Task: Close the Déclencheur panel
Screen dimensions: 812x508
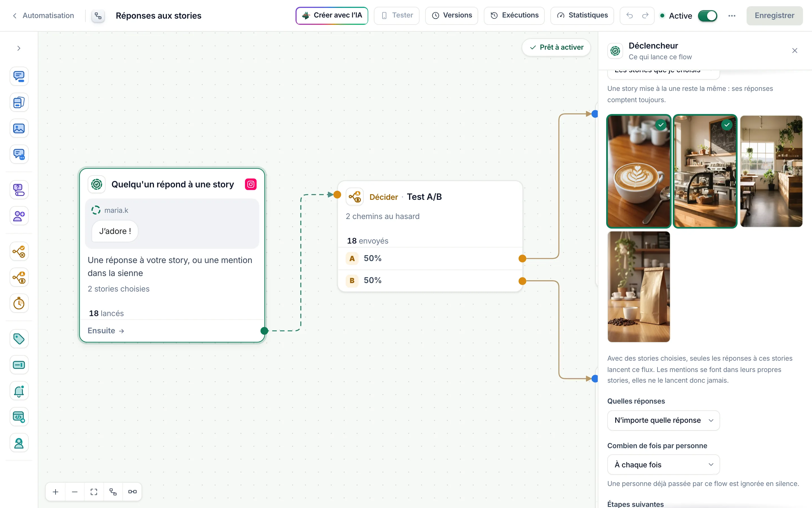Action: click(x=795, y=51)
